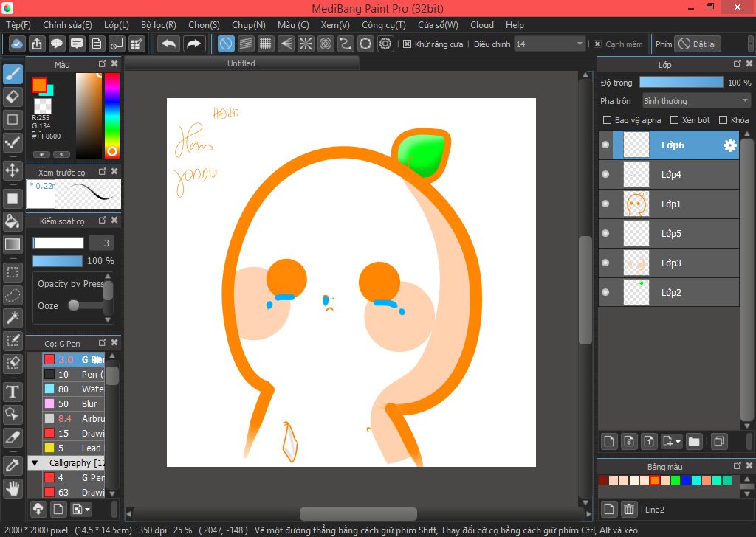The width and height of the screenshot is (756, 537).
Task: Undock the Màu color panel
Action: point(102,64)
